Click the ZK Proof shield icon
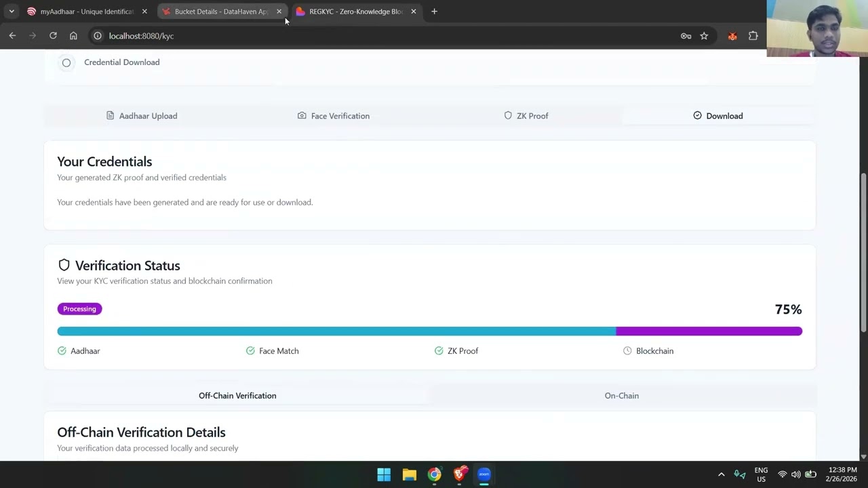This screenshot has height=488, width=868. [x=508, y=116]
